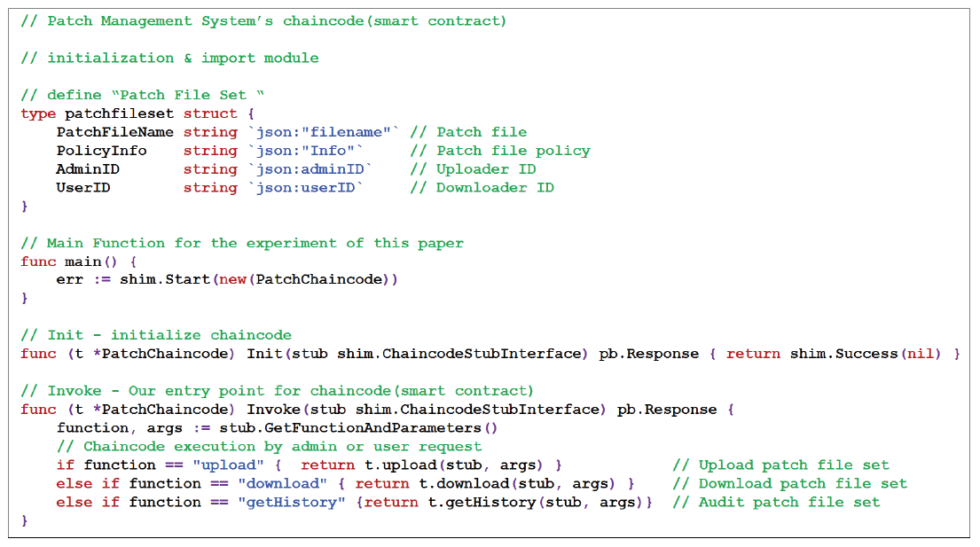Place cursor on UserID struct field
The height and width of the screenshot is (547, 980).
tap(83, 188)
